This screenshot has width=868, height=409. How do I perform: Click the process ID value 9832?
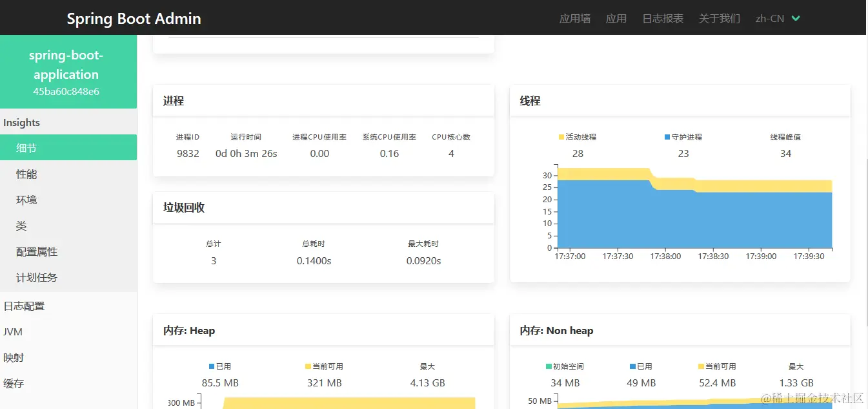[188, 154]
